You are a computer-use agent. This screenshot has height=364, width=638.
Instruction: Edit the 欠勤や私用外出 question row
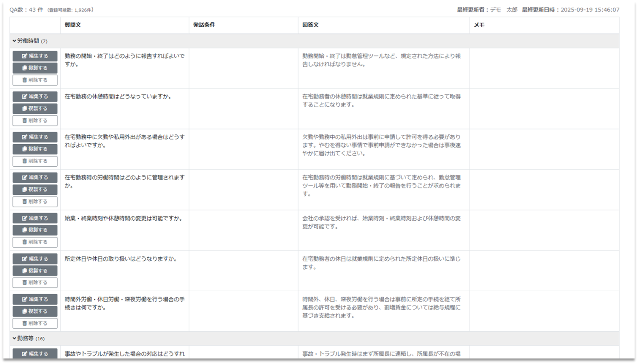coord(35,137)
